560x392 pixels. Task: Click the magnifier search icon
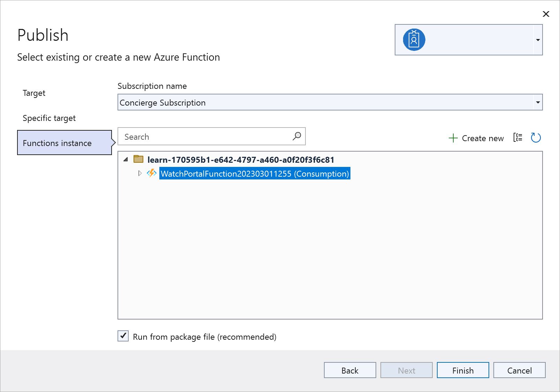tap(297, 136)
